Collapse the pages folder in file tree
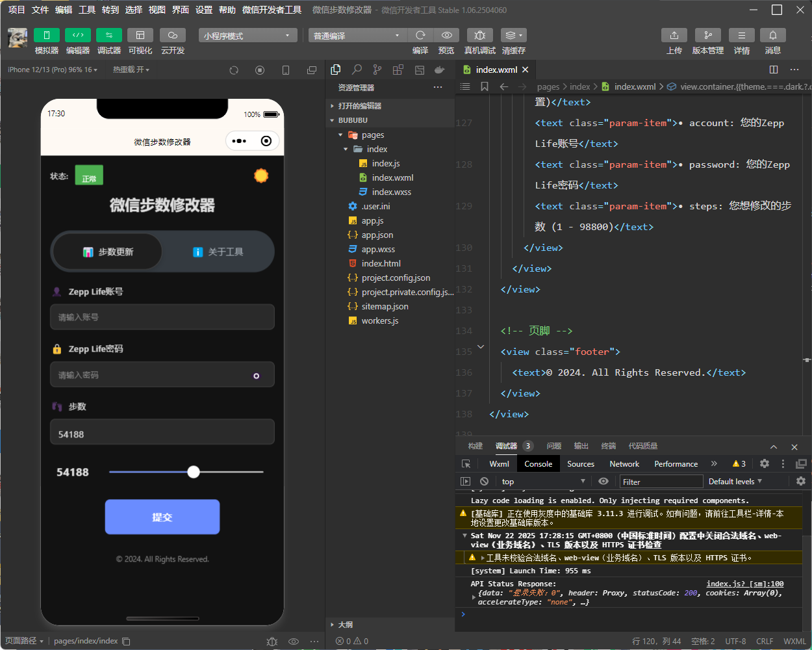Screen dimensions: 812x650 click(372, 135)
